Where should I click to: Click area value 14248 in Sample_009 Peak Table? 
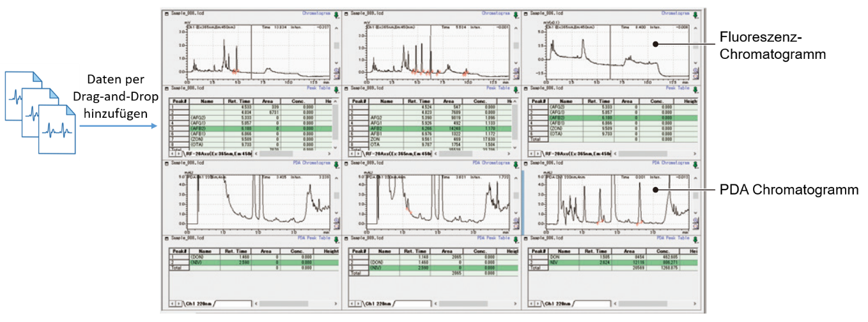454,128
